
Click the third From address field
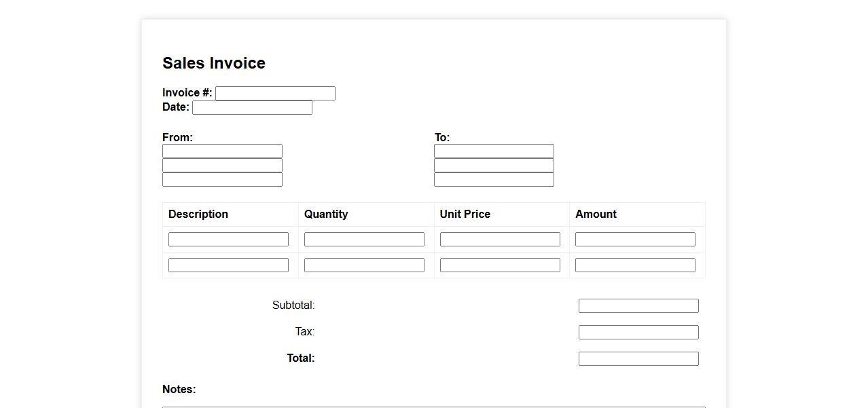pos(222,179)
